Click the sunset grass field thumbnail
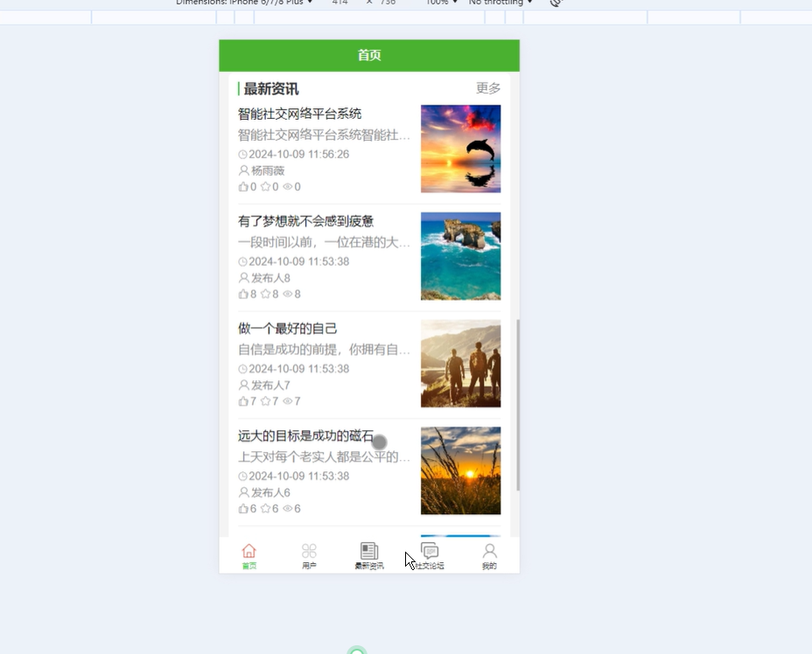The image size is (812, 654). (x=460, y=470)
